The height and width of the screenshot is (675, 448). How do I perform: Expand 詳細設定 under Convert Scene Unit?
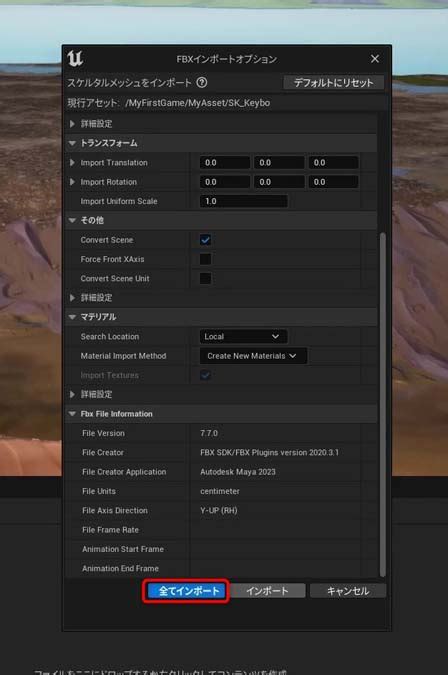(x=72, y=298)
